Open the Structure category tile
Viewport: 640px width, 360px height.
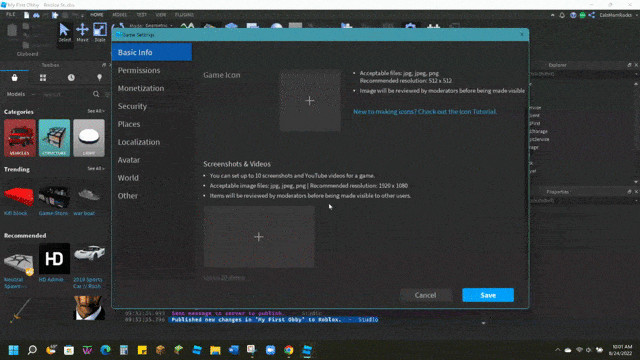tap(54, 138)
